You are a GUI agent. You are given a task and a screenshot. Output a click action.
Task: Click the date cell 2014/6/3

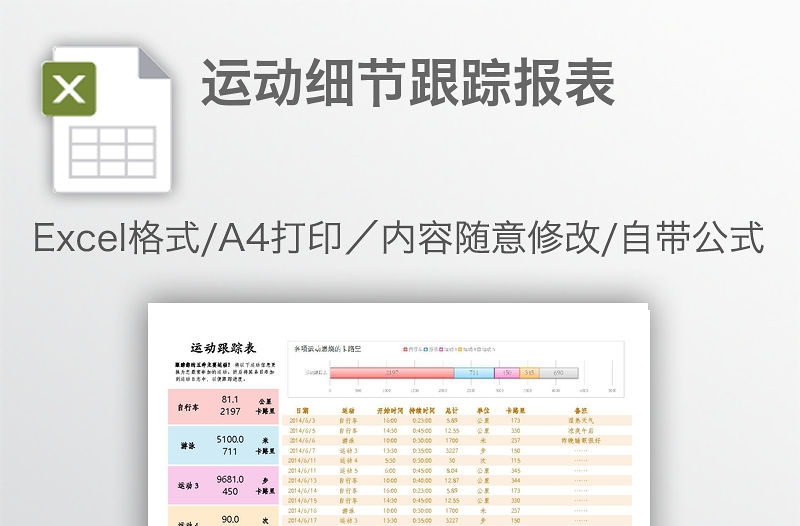coord(302,420)
